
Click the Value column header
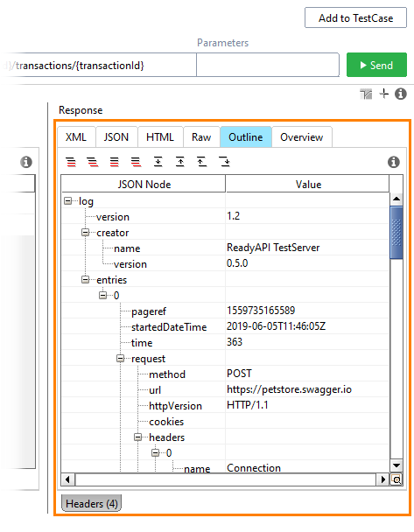[308, 184]
